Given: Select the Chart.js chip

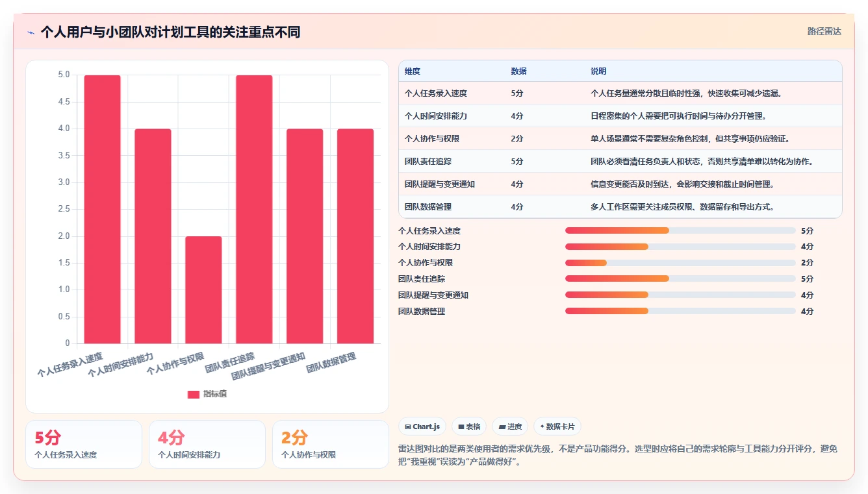Looking at the screenshot, I should [422, 426].
